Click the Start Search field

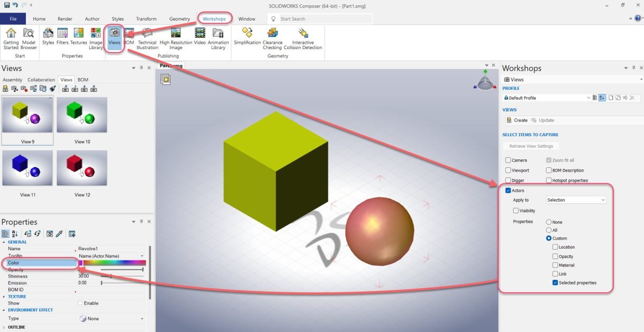[320, 18]
